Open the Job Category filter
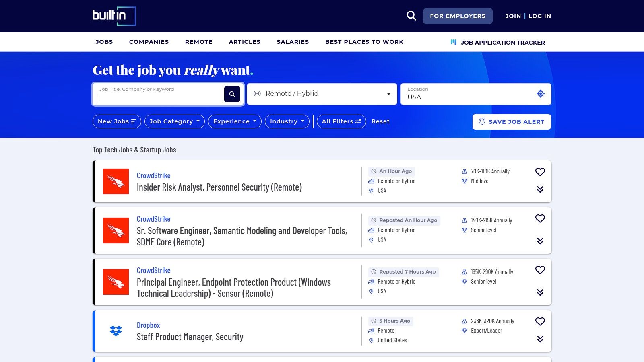Image resolution: width=644 pixels, height=362 pixels. point(174,121)
